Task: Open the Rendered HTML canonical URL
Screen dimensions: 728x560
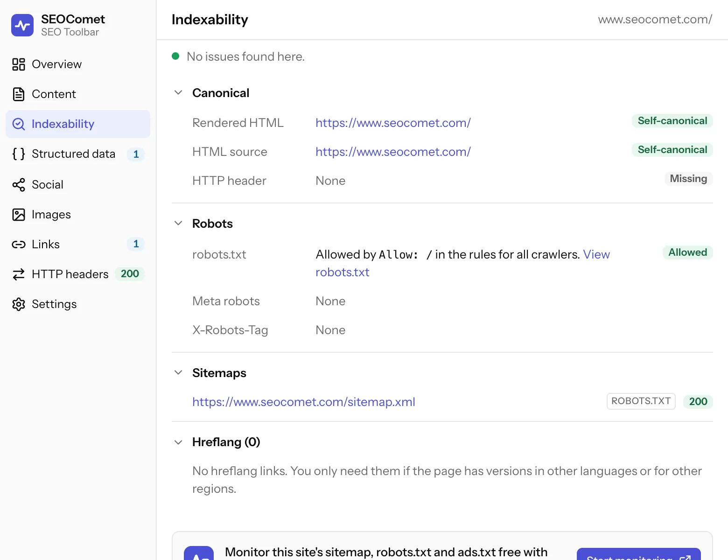Action: pos(393,123)
